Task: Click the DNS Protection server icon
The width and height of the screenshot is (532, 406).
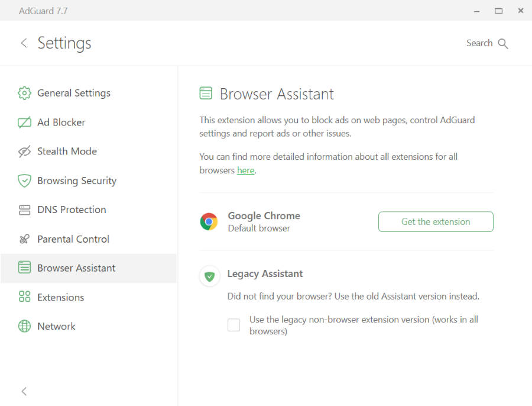Action: (24, 210)
